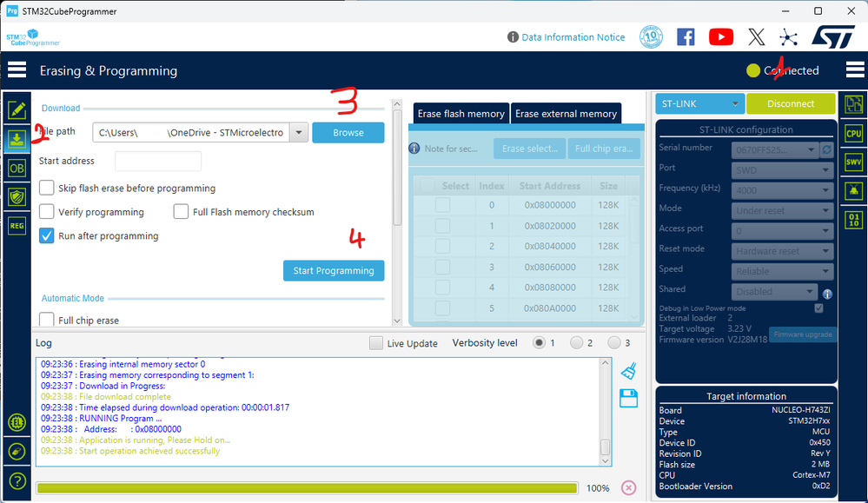Open the Memory & File editing pencil icon
This screenshot has width=868, height=503.
pos(17,109)
